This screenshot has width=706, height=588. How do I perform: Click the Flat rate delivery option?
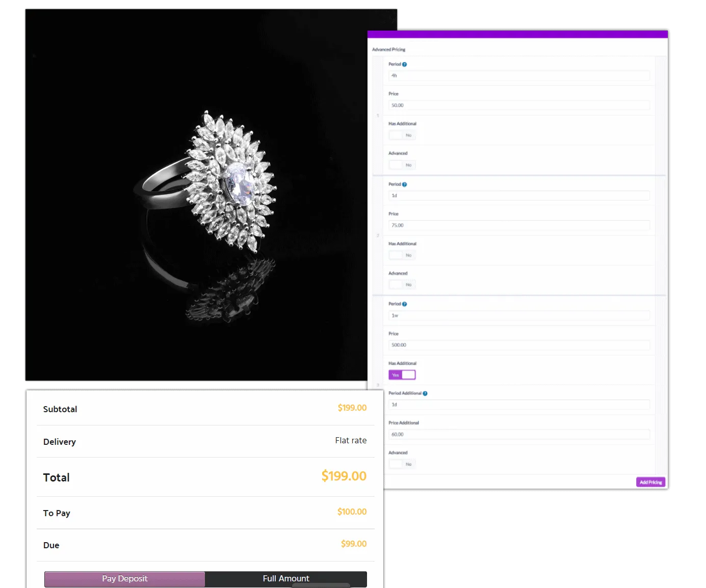click(x=351, y=440)
